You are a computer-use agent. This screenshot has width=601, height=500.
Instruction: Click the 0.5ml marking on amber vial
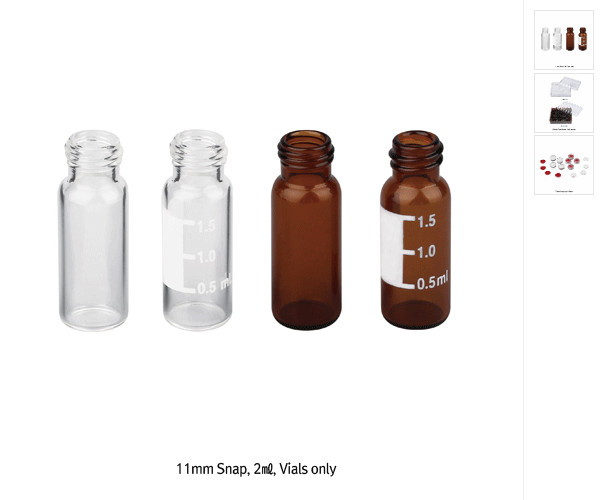click(432, 281)
